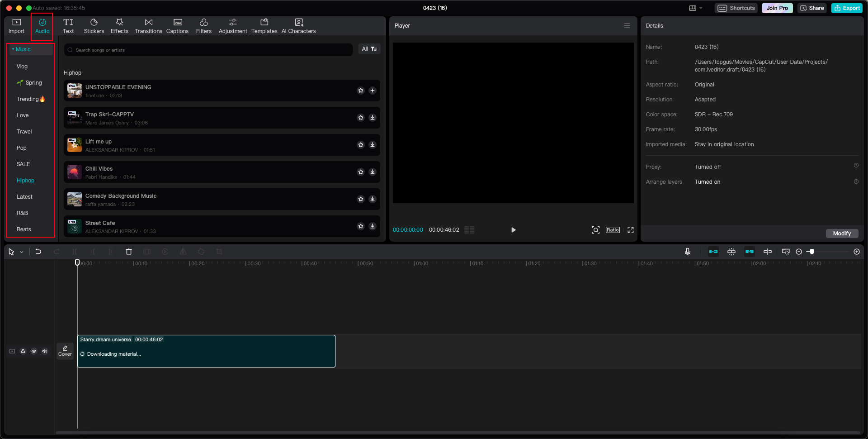Select the Templates tab
Screen dimensions: 868x439
point(264,26)
